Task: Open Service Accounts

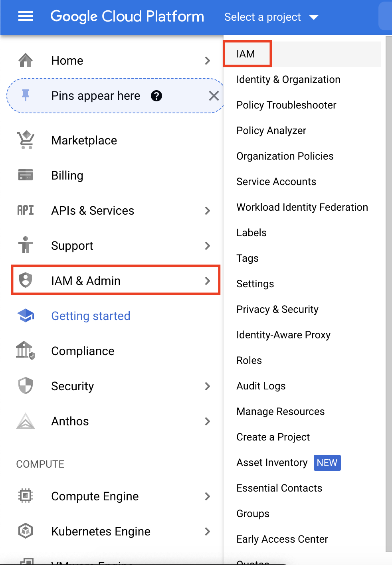Action: [x=276, y=182]
